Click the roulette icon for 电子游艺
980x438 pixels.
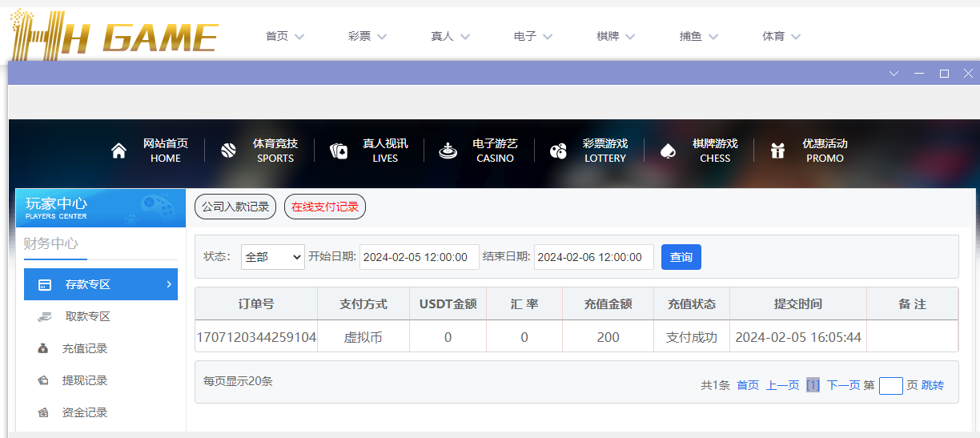tap(448, 151)
